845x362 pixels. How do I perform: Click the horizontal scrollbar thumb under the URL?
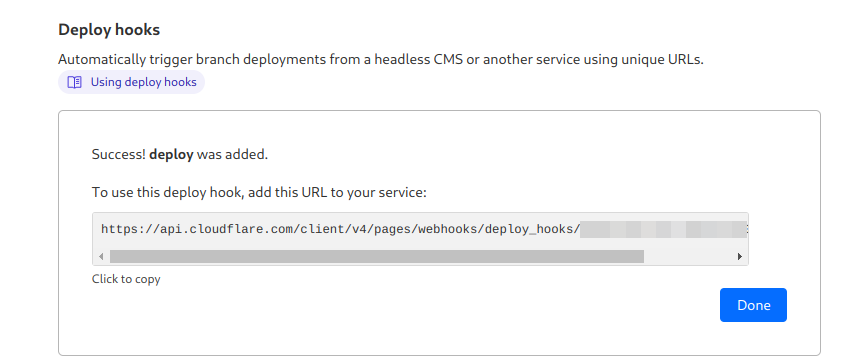click(x=377, y=256)
